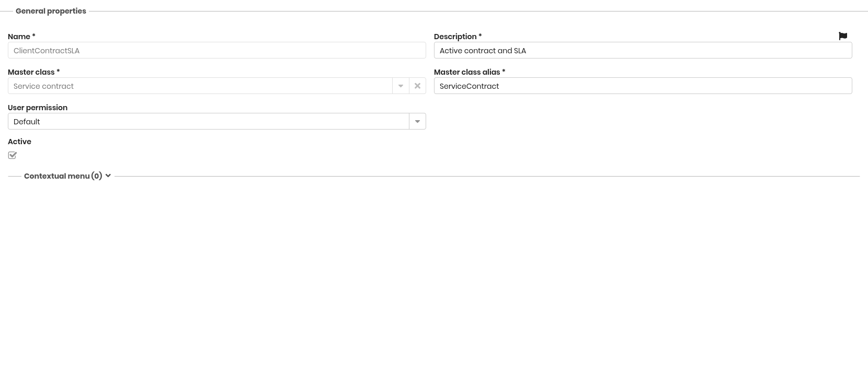868x373 pixels.
Task: Open the User permission dropdown arrow
Action: [417, 121]
